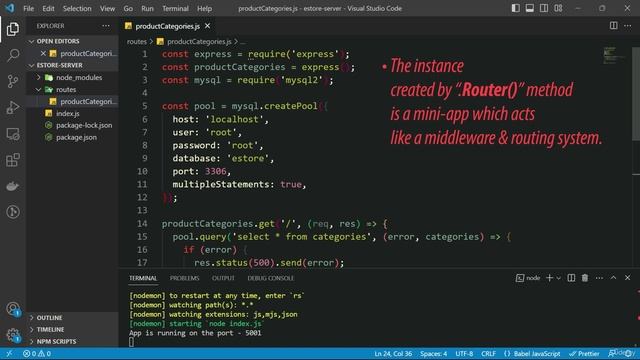Change the UTF-8 encoding in status bar
The width and height of the screenshot is (640, 360).
(464, 353)
